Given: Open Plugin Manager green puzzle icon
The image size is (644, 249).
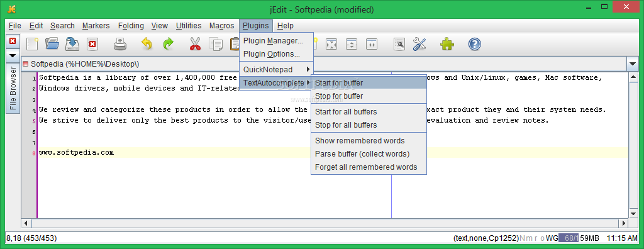Looking at the screenshot, I should pos(447,44).
